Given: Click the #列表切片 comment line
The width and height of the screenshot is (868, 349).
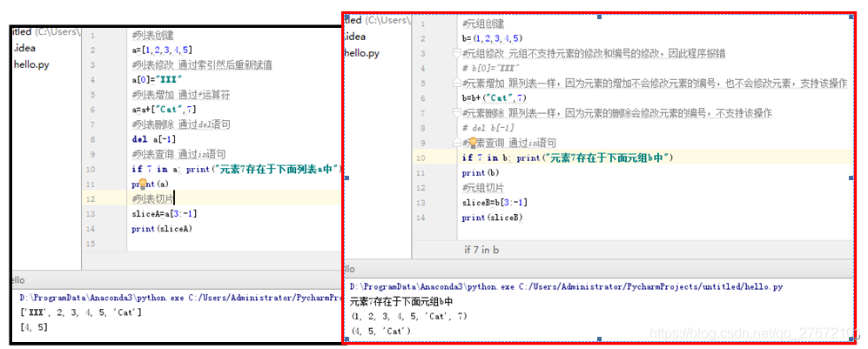Looking at the screenshot, I should pyautogui.click(x=152, y=199).
